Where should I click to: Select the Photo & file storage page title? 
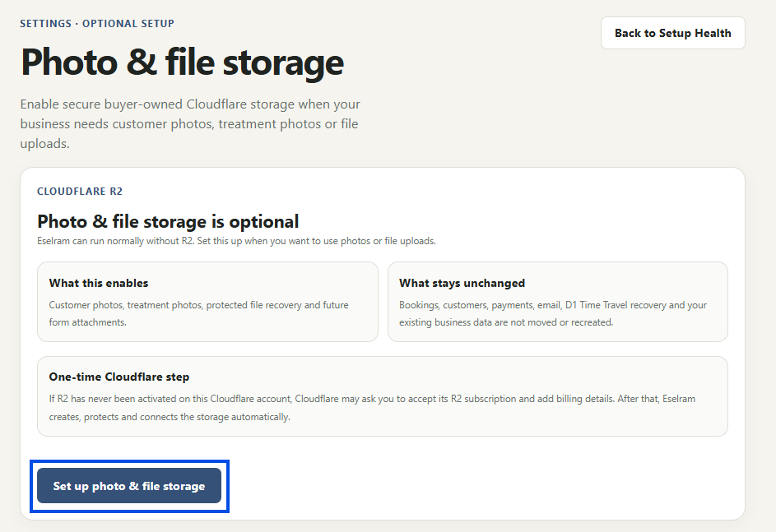pyautogui.click(x=182, y=62)
